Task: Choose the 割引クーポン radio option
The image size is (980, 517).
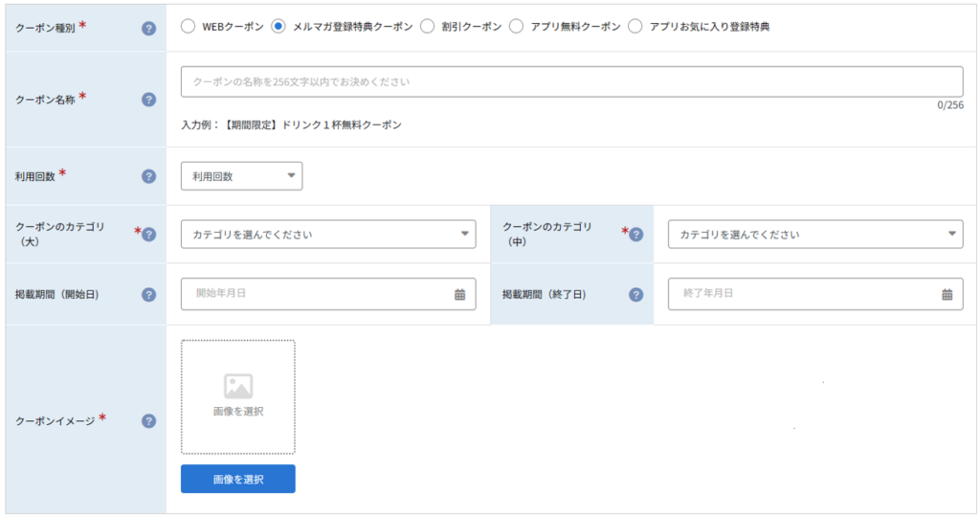Action: point(428,26)
